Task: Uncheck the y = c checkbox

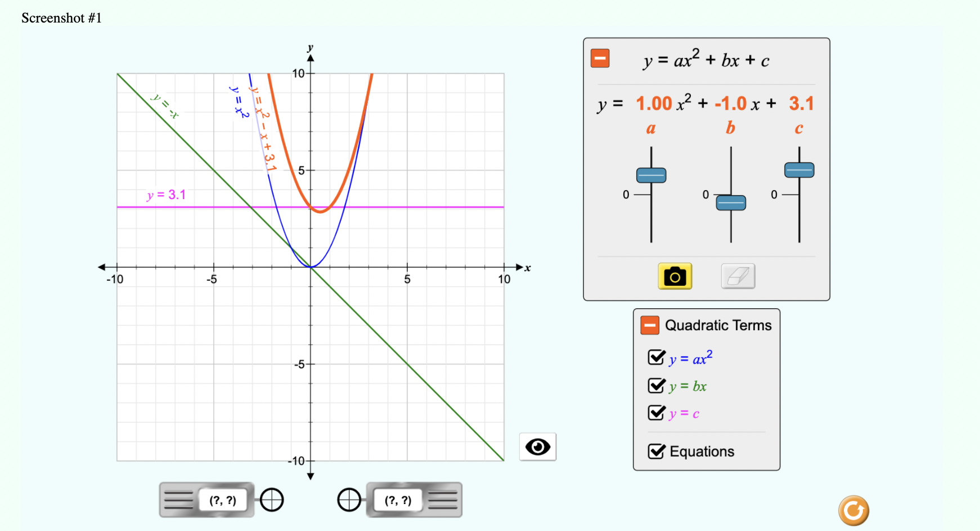Action: pyautogui.click(x=657, y=412)
